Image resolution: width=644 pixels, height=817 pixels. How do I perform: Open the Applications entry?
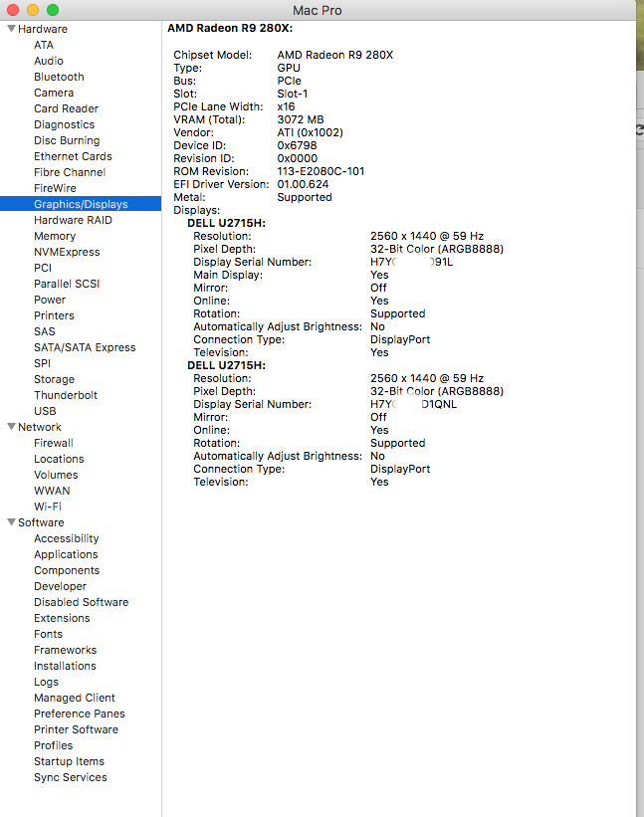coord(66,554)
